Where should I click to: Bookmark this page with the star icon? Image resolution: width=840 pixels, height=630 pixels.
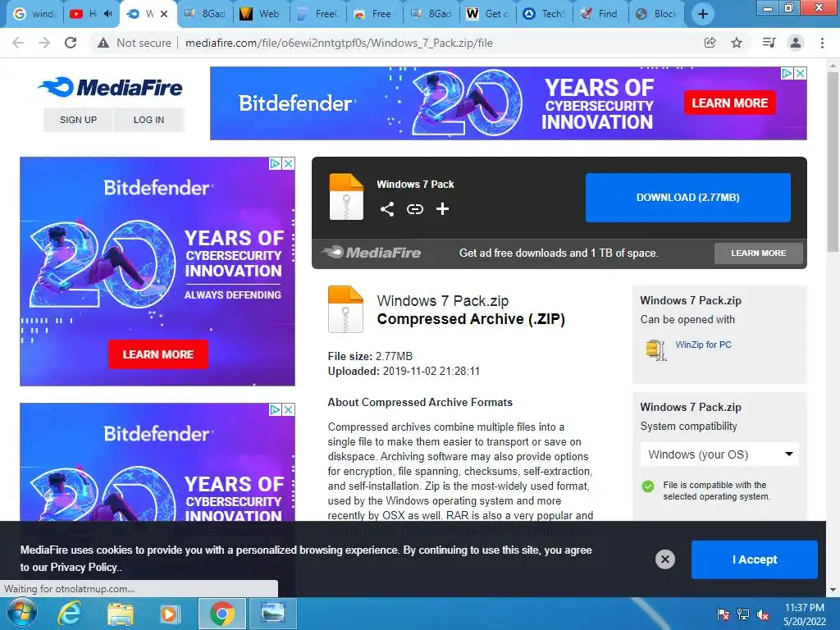point(737,43)
